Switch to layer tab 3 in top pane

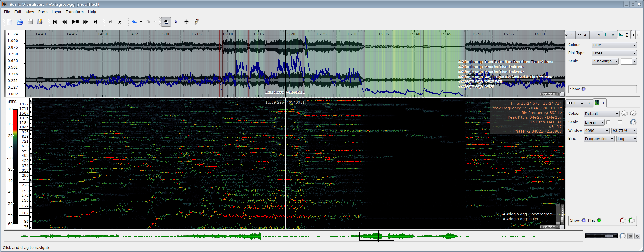[570, 35]
